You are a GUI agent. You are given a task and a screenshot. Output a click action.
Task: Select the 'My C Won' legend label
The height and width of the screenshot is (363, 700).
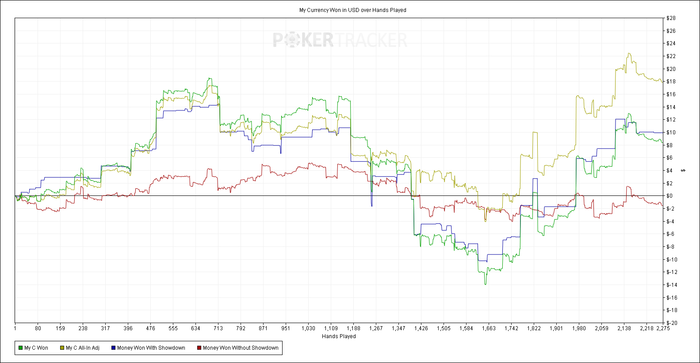click(36, 348)
